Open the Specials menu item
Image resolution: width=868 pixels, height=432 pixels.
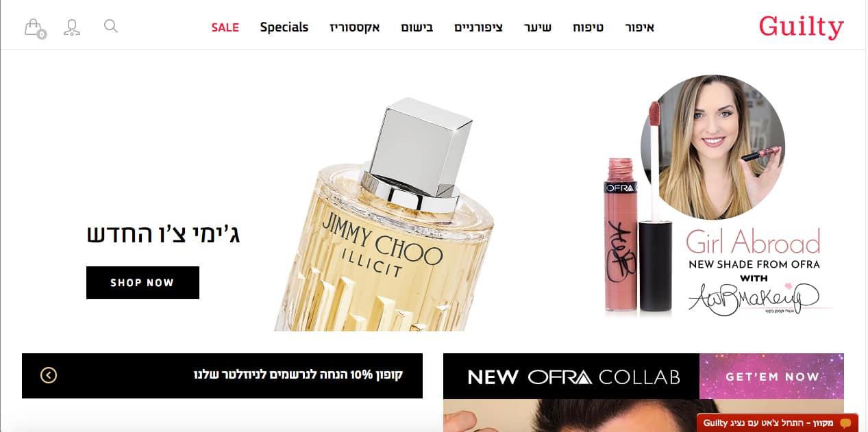click(284, 27)
